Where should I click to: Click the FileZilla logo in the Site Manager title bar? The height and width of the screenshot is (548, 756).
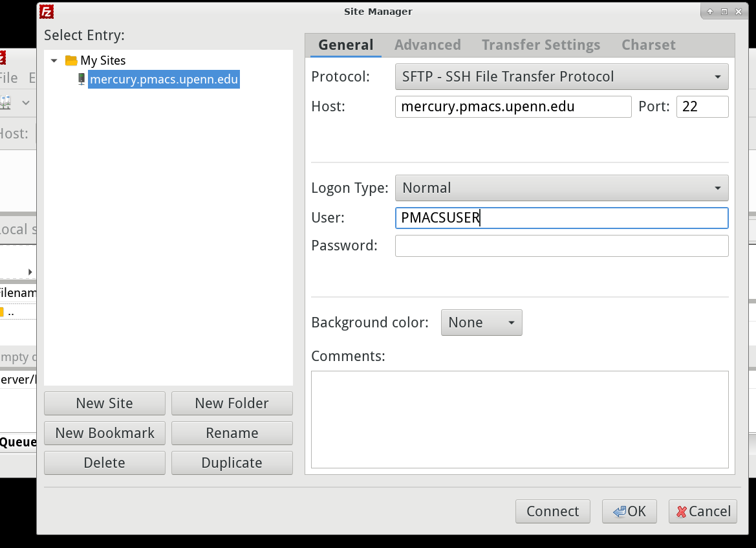point(45,11)
